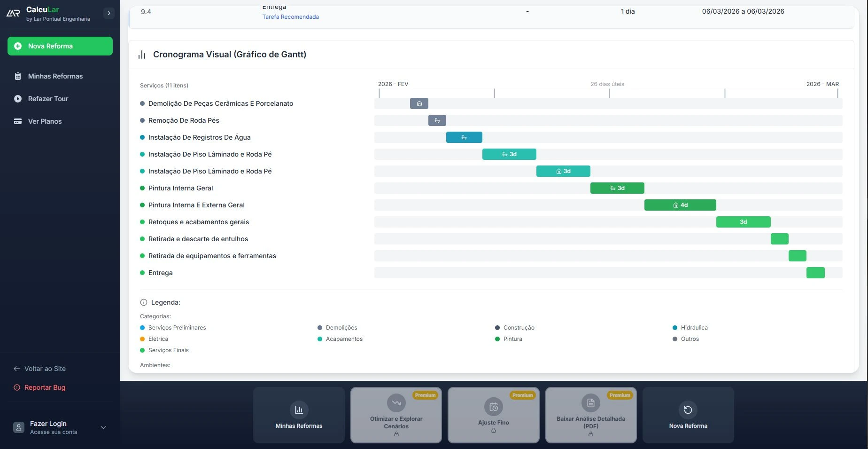This screenshot has width=868, height=449.
Task: Click the CalcuLar logo icon
Action: (13, 13)
